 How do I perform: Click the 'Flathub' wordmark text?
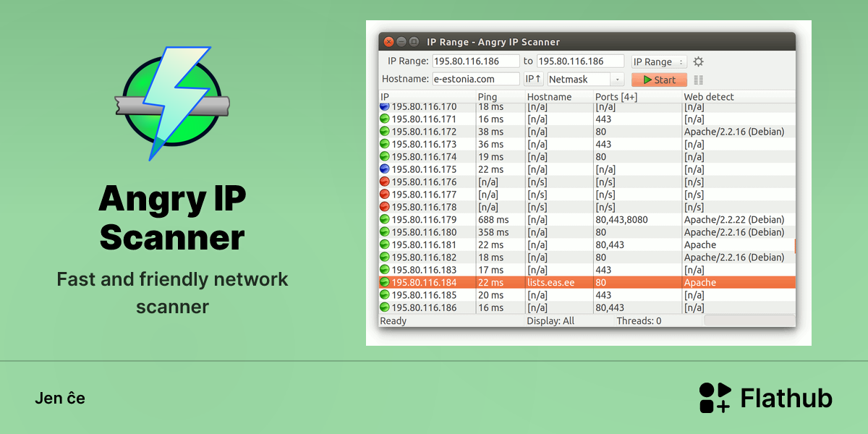coord(786,398)
